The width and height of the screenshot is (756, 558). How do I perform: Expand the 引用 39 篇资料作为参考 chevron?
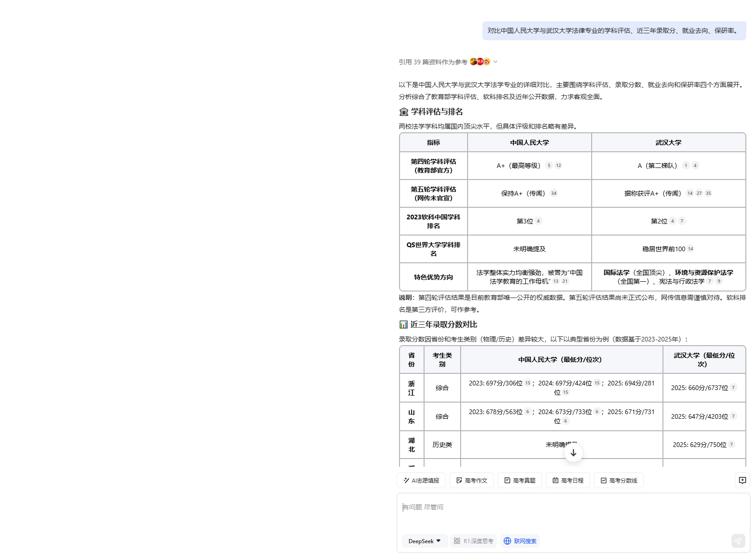pos(495,62)
